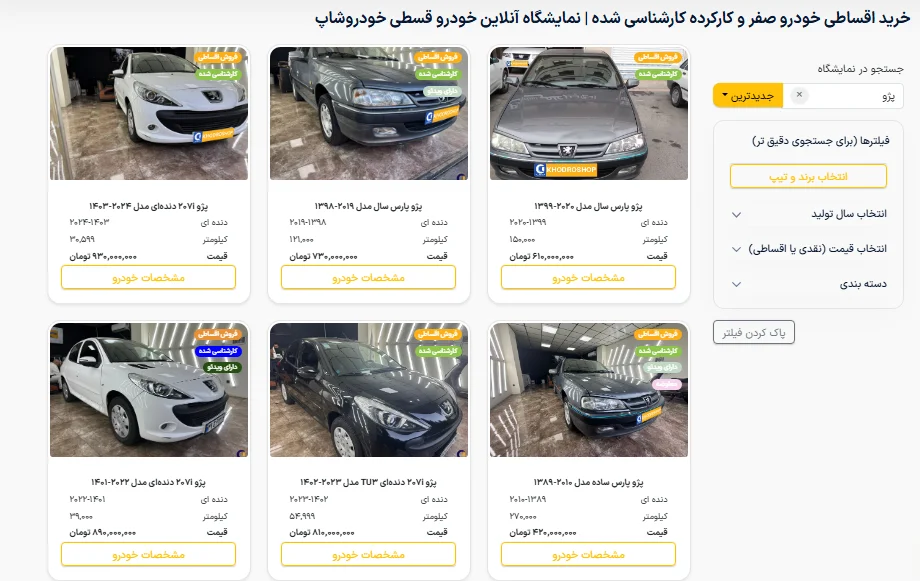
Task: Click the search input containing پژو
Action: (843, 95)
